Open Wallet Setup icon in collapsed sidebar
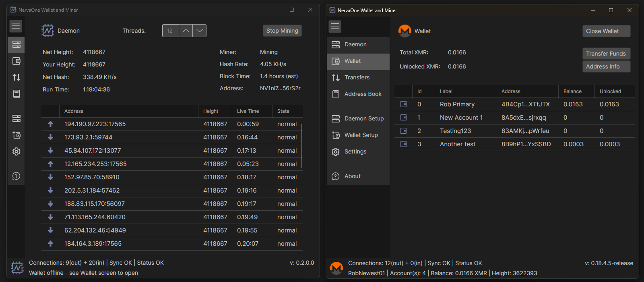644x282 pixels. [16, 135]
